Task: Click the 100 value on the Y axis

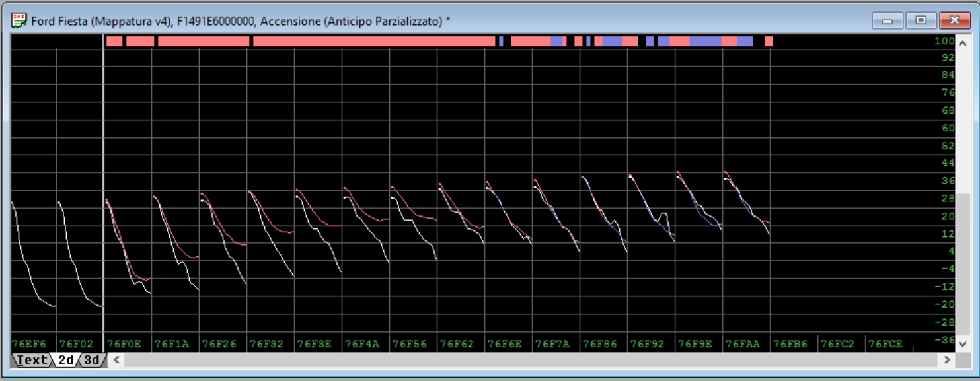Action: [946, 41]
